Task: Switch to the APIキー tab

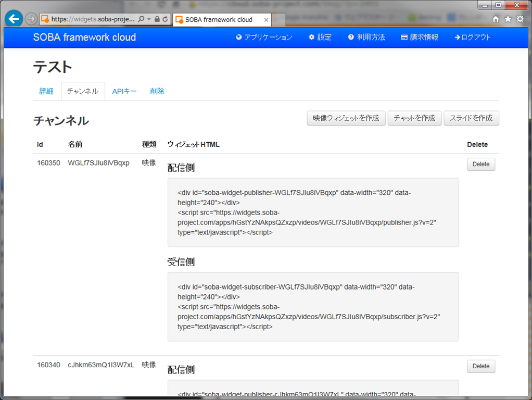Action: 124,91
